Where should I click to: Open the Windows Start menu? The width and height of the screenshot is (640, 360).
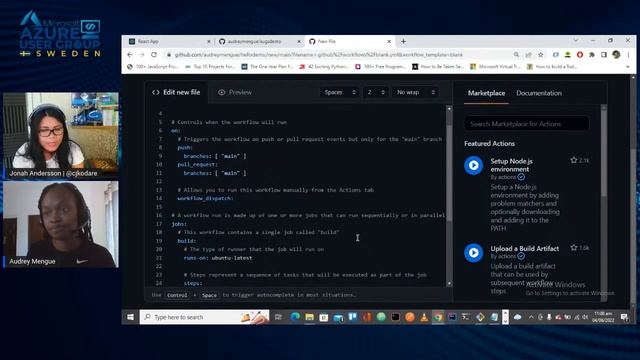pyautogui.click(x=130, y=317)
